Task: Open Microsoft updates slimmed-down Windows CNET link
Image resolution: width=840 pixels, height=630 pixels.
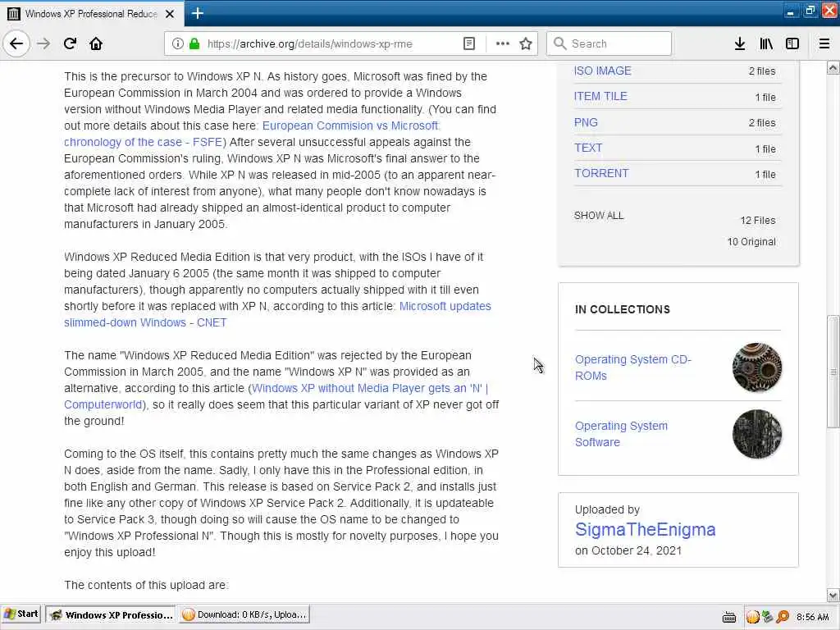Action: [x=277, y=314]
